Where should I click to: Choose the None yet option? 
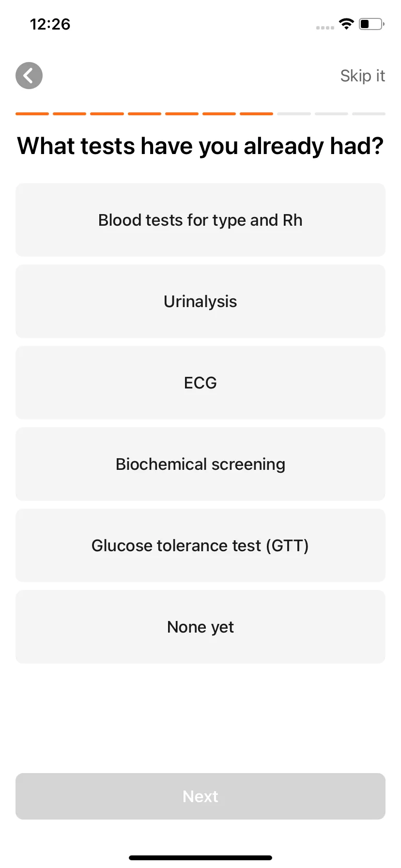(x=200, y=627)
